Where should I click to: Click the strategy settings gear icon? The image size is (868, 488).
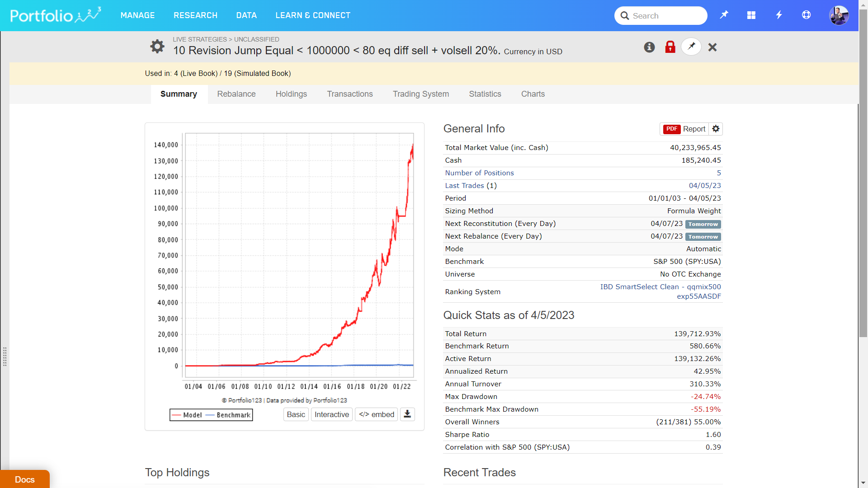point(157,47)
